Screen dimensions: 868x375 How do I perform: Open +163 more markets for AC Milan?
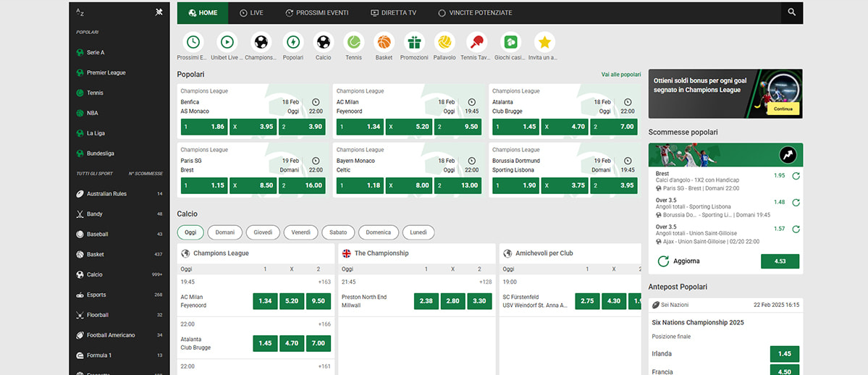pos(324,282)
